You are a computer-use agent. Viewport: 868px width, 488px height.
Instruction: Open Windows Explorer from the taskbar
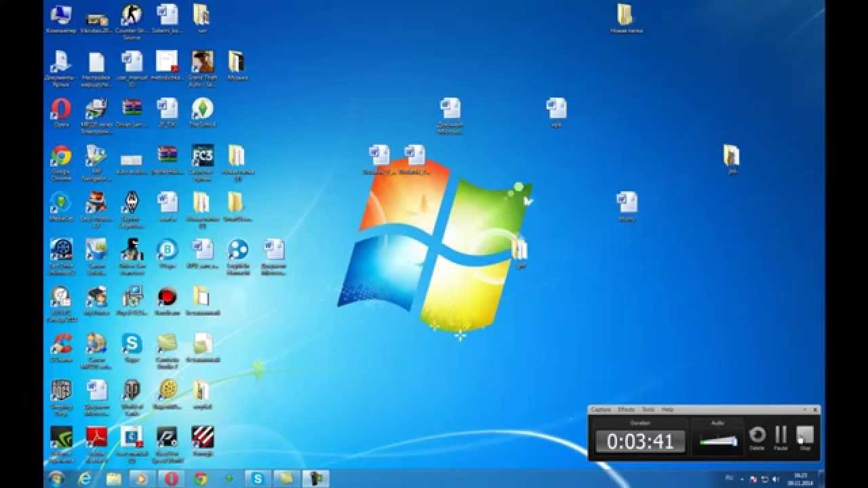(113, 479)
